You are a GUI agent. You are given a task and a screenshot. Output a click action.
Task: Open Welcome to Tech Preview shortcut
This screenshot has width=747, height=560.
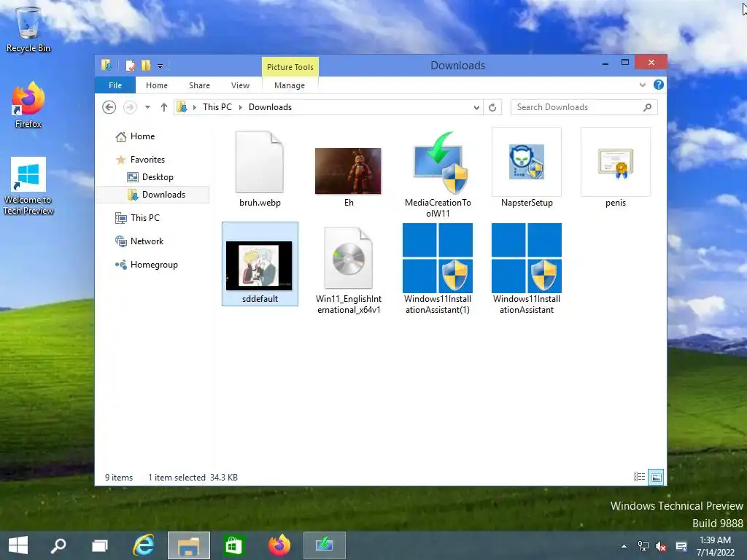pos(28,186)
